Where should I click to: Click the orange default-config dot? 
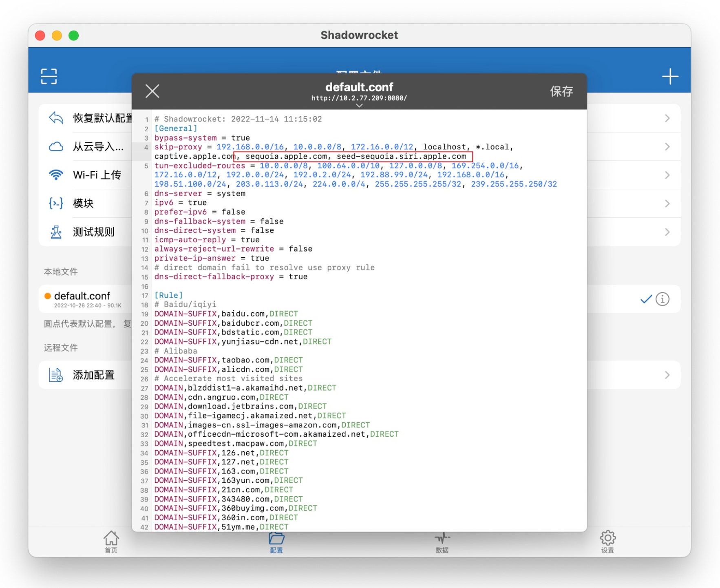[x=48, y=296]
